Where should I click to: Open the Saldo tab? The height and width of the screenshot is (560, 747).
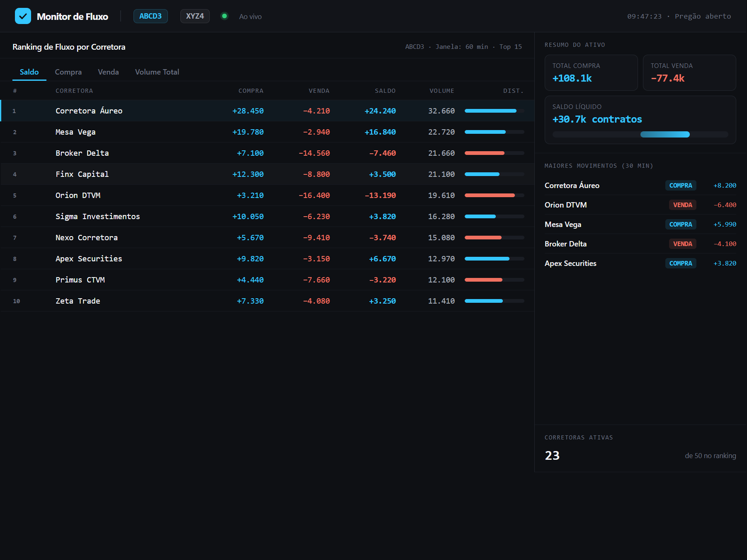pyautogui.click(x=29, y=72)
